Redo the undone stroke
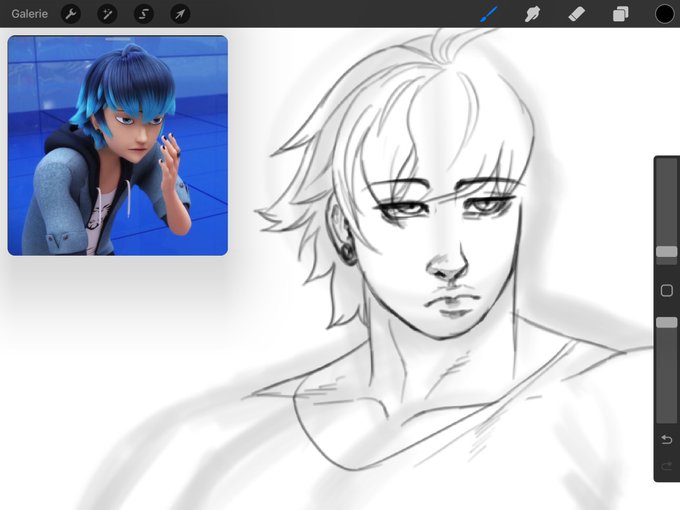Image resolution: width=680 pixels, height=510 pixels. [667, 467]
